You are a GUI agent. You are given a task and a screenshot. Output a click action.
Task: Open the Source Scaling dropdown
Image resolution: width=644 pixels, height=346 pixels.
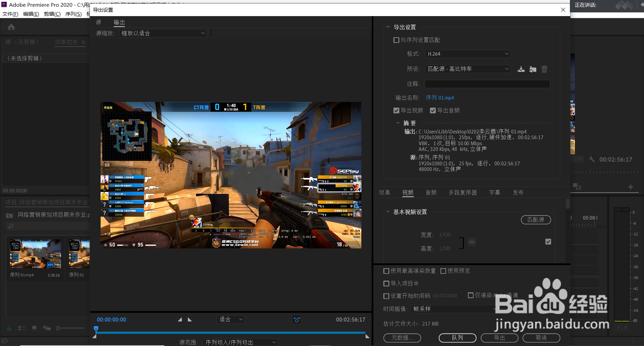click(163, 33)
